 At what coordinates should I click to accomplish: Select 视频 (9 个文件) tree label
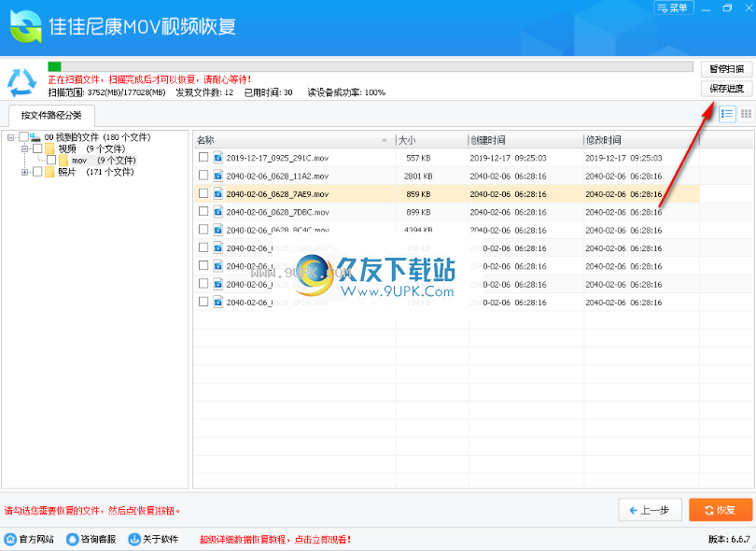91,148
